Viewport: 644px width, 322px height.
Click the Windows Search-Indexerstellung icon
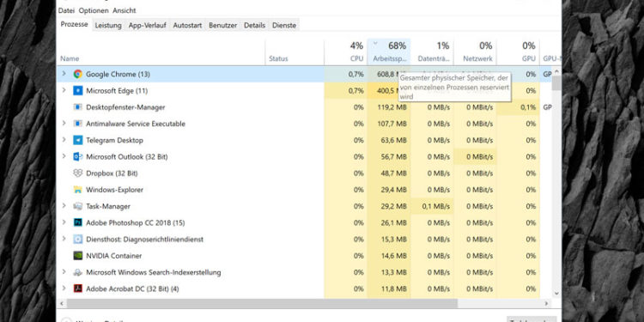tap(77, 272)
